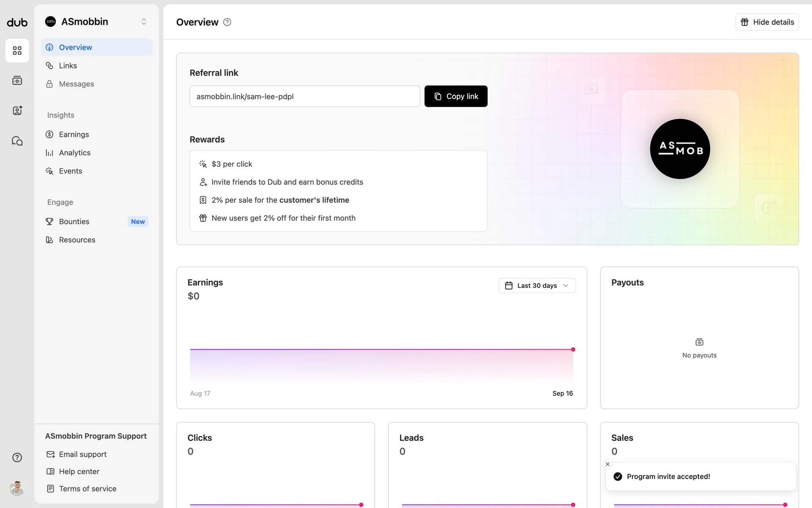Open the user avatar at the bottom left
This screenshot has height=508, width=812.
point(17,488)
